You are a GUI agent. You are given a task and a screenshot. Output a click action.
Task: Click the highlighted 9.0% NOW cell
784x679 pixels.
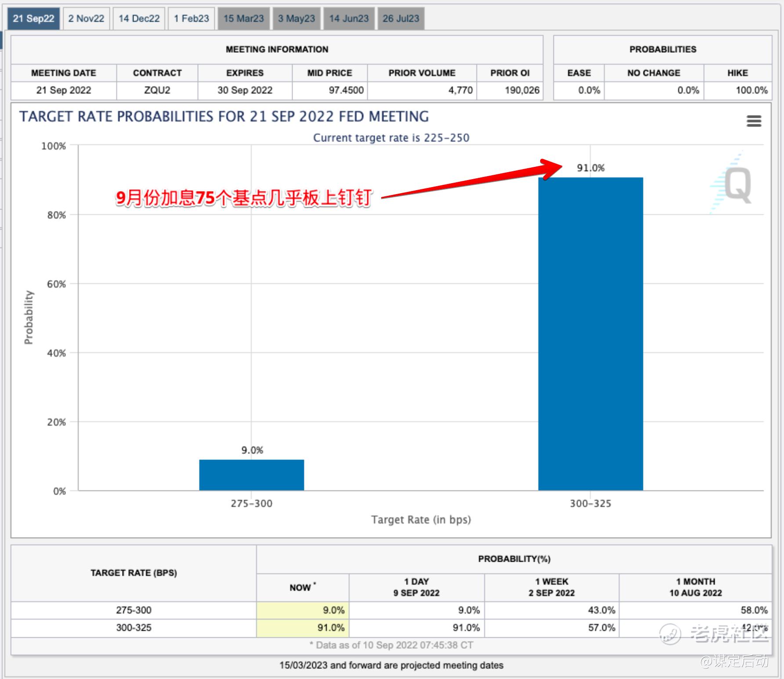click(303, 610)
